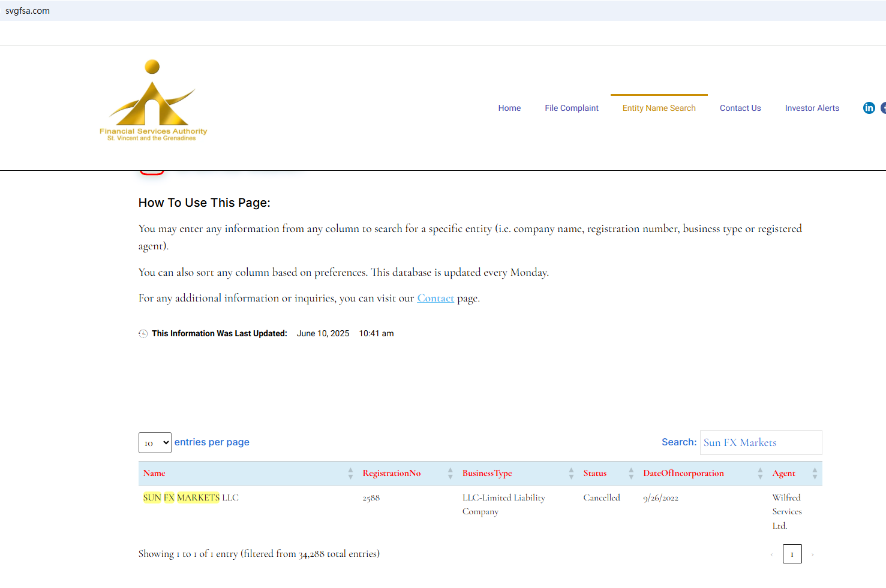Sort table by Name column arrows

(x=350, y=474)
